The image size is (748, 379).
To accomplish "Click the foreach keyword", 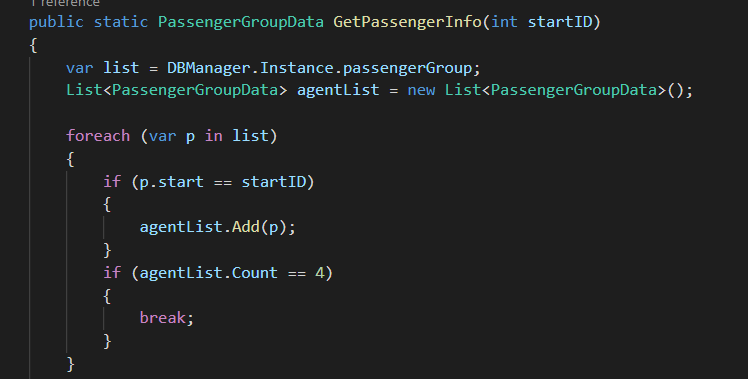I will (x=98, y=136).
